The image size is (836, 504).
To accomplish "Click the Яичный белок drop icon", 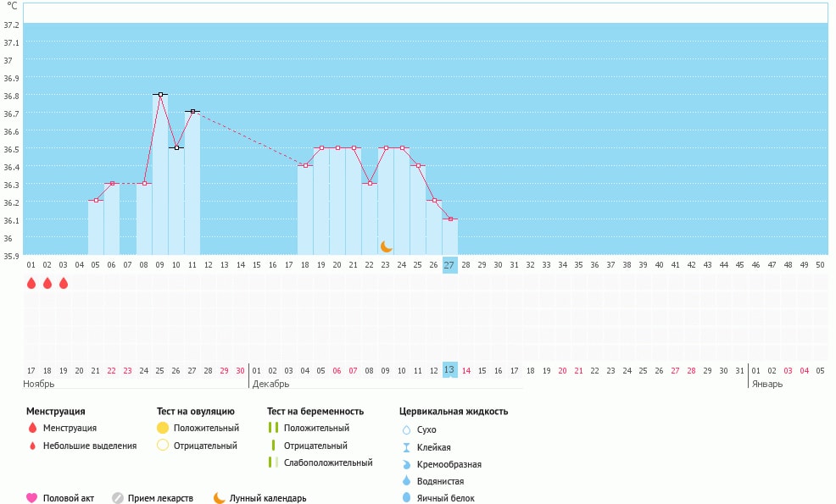I will point(406,498).
